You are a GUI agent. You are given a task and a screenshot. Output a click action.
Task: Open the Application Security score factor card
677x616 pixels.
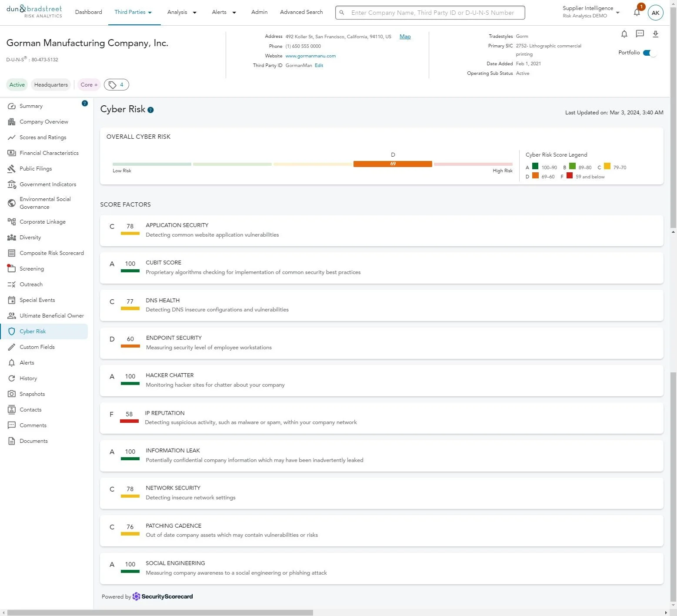[382, 231]
